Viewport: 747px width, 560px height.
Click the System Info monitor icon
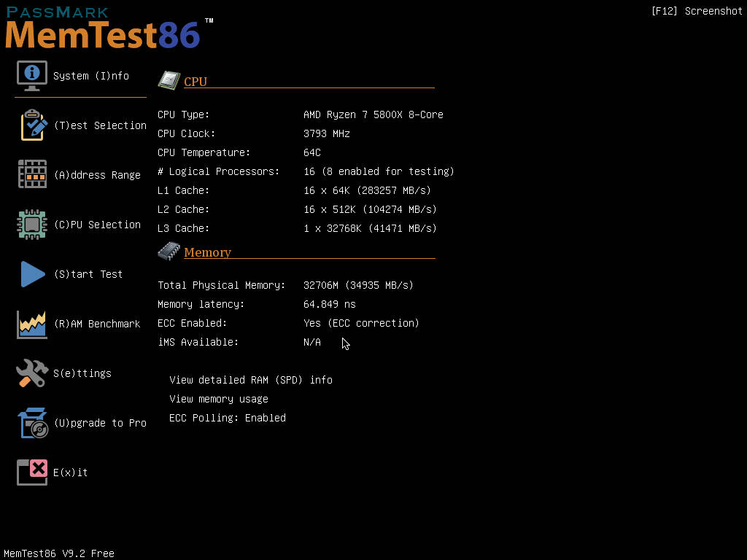[32, 76]
